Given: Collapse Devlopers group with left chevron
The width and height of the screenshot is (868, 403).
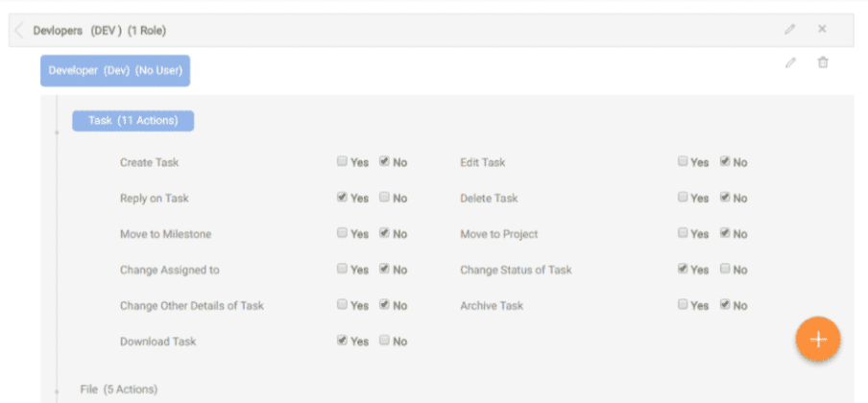Looking at the screenshot, I should click(19, 31).
